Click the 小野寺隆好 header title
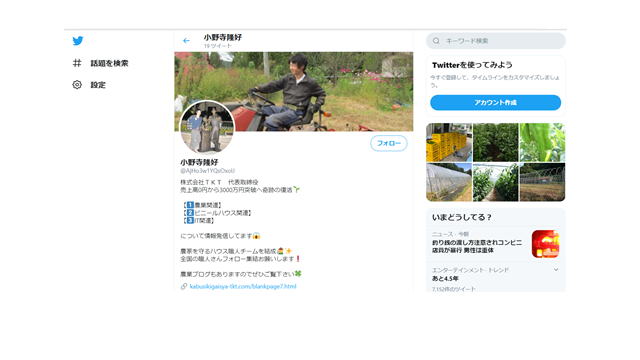640x360 pixels. (222, 37)
